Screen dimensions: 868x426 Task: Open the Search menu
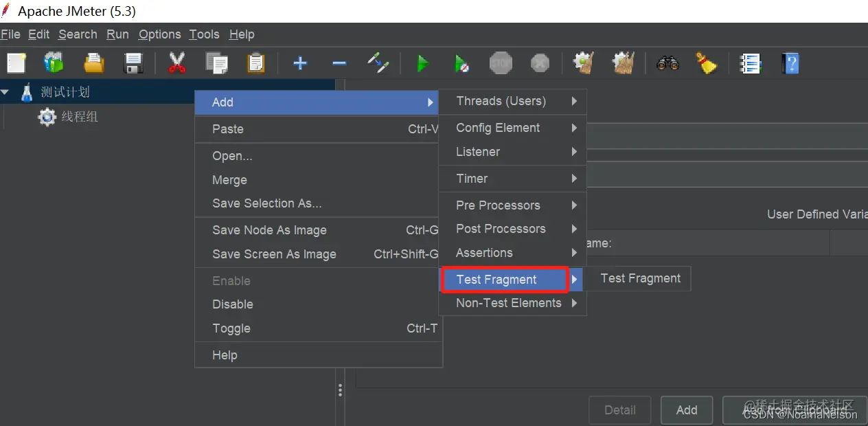coord(78,34)
